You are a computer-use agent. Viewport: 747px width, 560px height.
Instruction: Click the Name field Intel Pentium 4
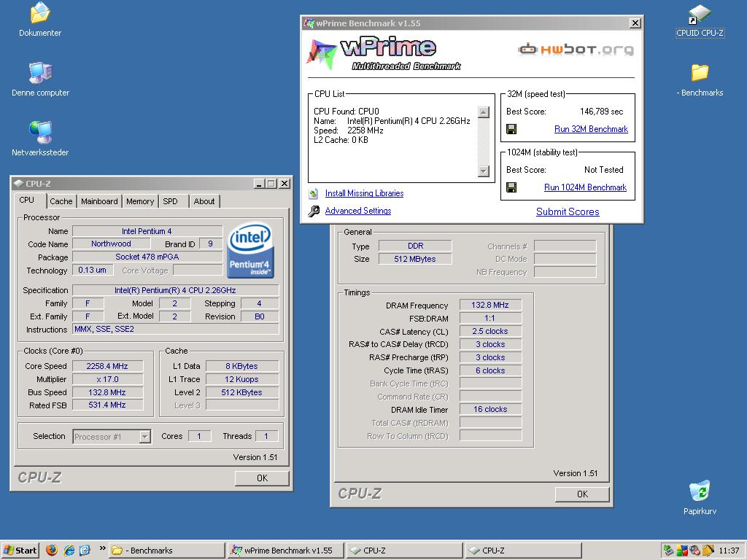(x=147, y=231)
